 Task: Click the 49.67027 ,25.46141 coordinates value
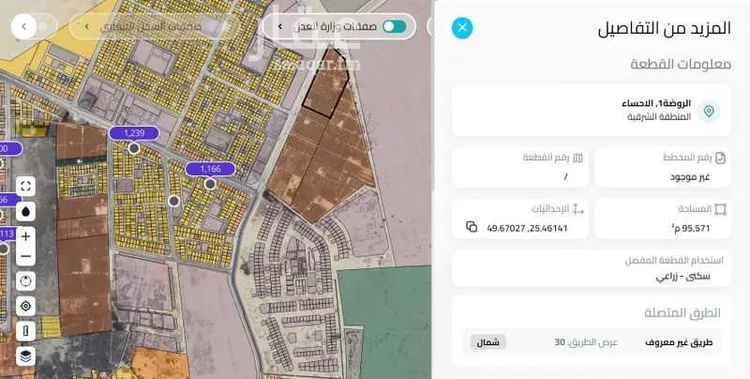tap(527, 228)
